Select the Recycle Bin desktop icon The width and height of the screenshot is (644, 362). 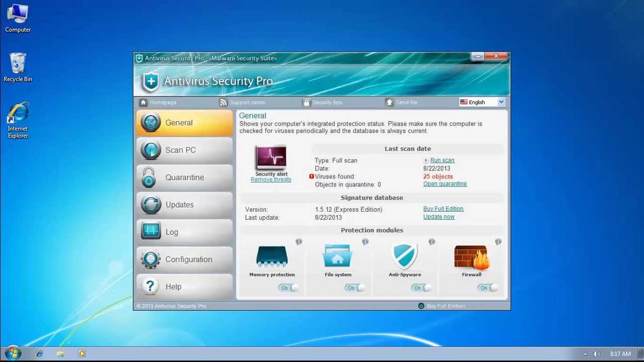coord(18,67)
